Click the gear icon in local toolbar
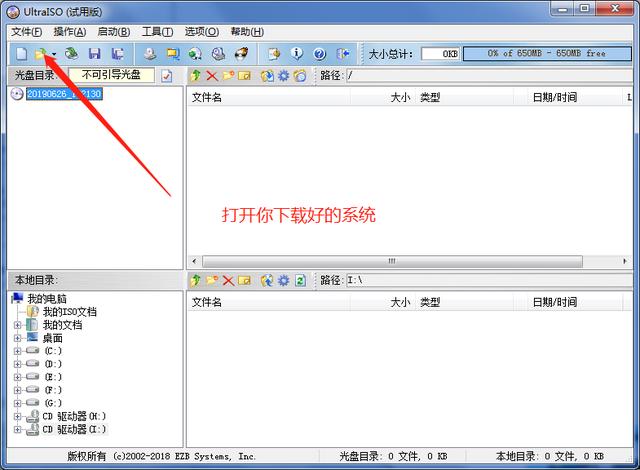The image size is (640, 470). (x=284, y=280)
